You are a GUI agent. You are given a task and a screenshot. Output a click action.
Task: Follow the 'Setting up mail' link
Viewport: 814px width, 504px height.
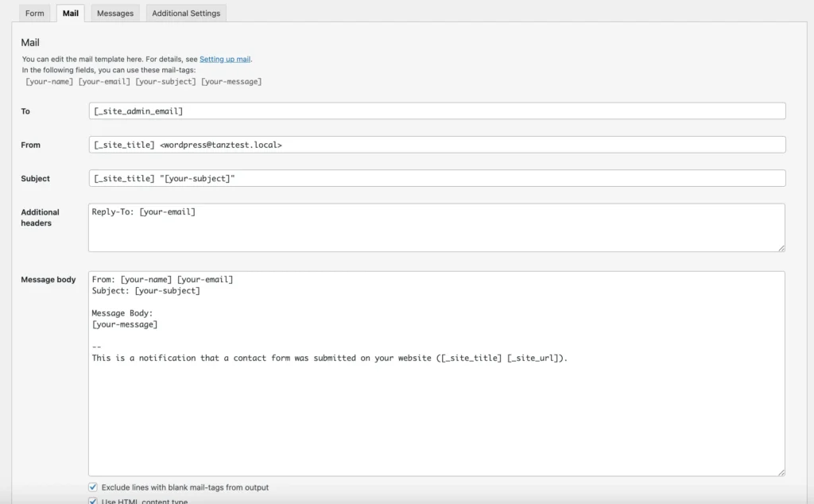coord(225,59)
